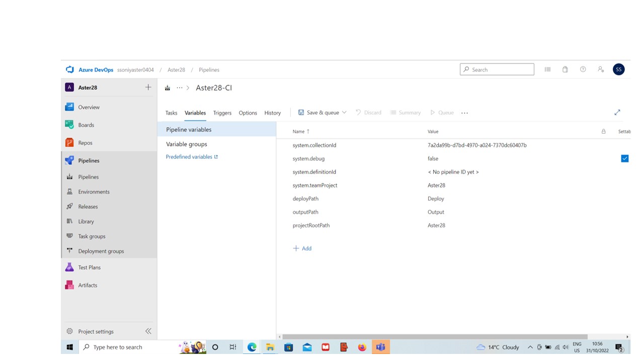Open File Explorer from taskbar
The image size is (644, 362).
pyautogui.click(x=270, y=347)
